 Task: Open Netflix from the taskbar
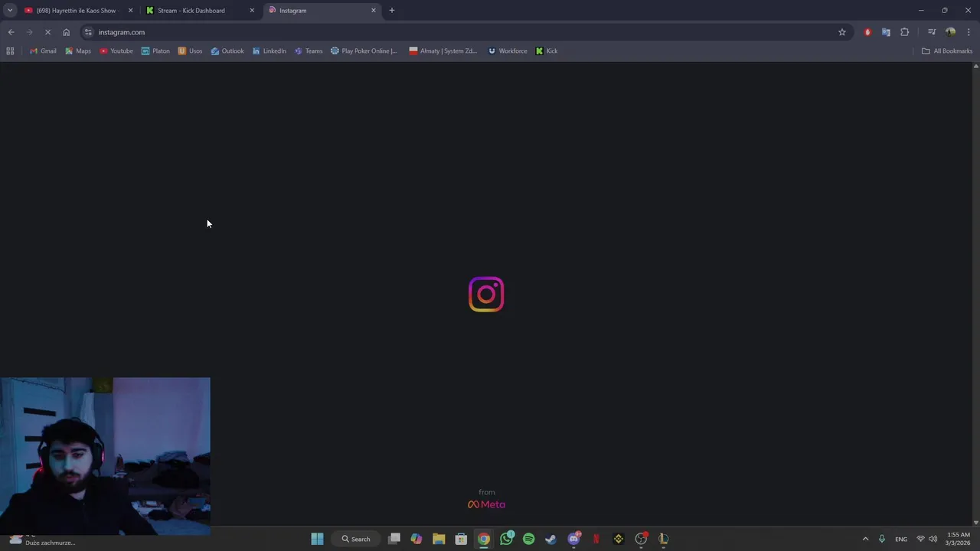click(x=596, y=539)
